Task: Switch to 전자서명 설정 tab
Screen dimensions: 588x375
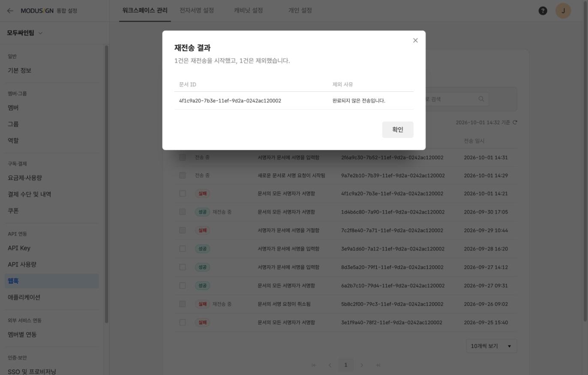Action: click(x=197, y=10)
